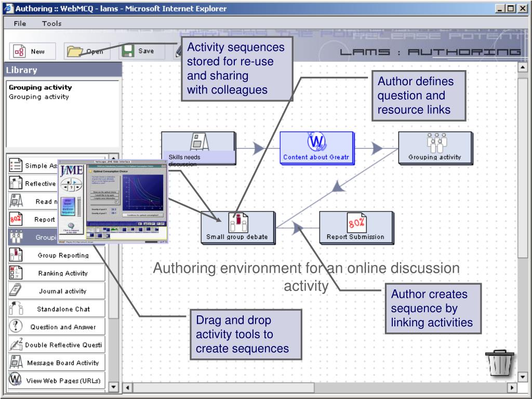532x399 pixels.
Task: Select Group Reporting tool icon
Action: point(16,255)
